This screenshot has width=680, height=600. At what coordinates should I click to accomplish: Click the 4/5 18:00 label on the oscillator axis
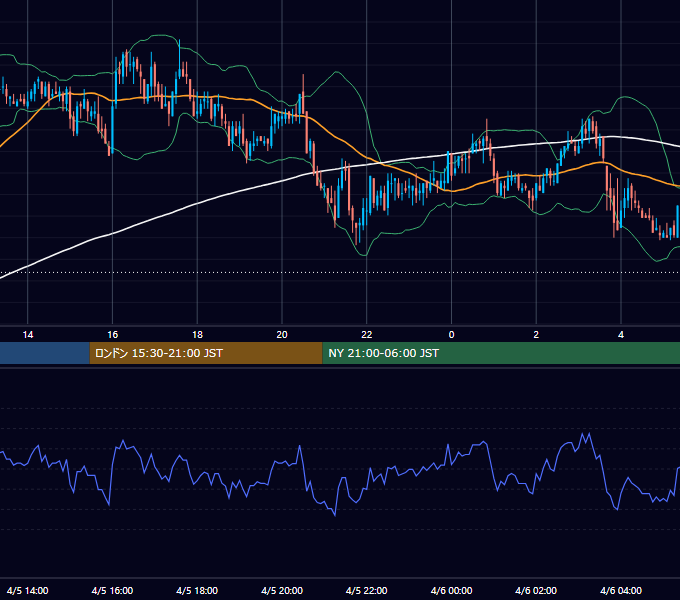click(x=197, y=590)
